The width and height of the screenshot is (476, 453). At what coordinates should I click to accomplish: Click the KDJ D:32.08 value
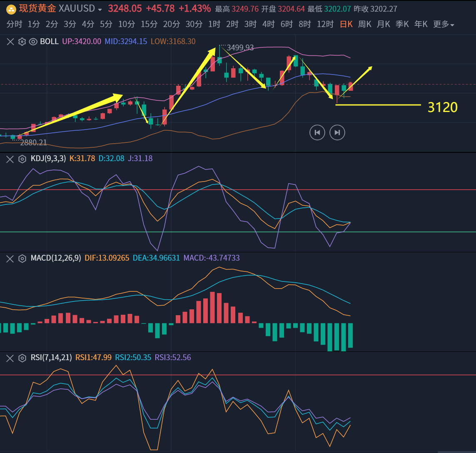tap(112, 159)
